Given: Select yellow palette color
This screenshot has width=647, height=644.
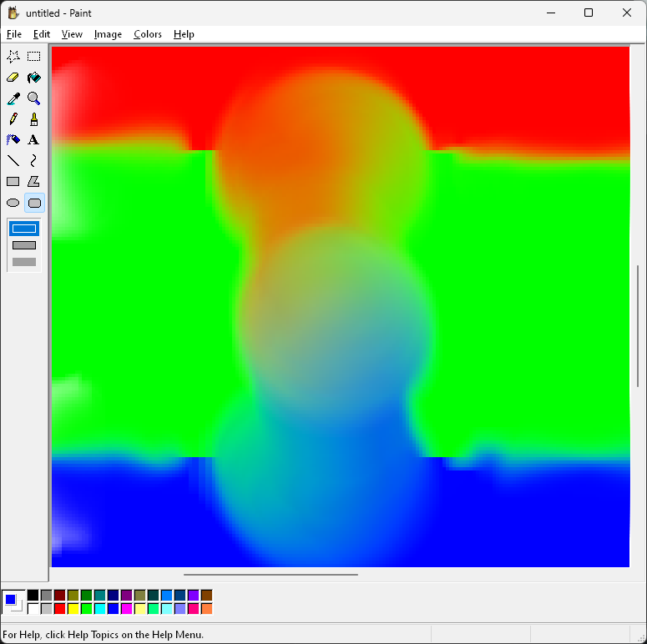Looking at the screenshot, I should [73, 608].
